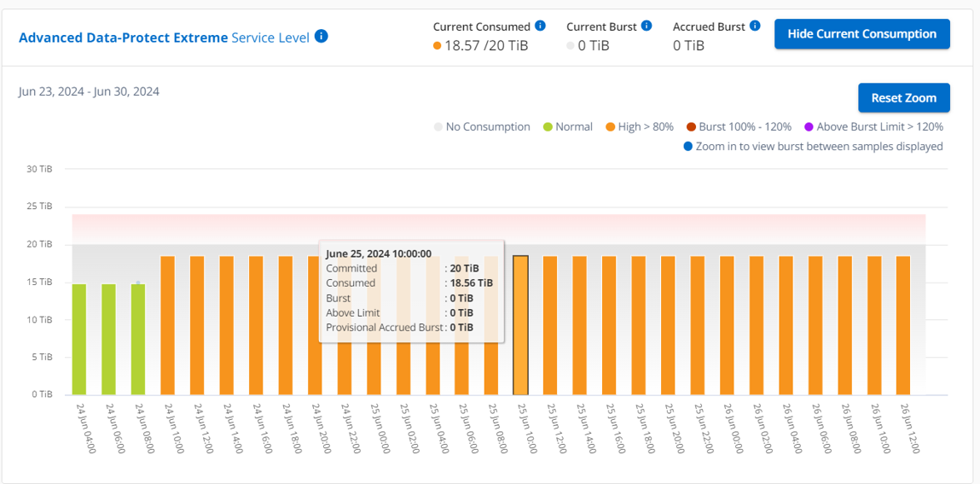This screenshot has width=980, height=484.
Task: Toggle the High > 80% legend series
Action: (639, 127)
